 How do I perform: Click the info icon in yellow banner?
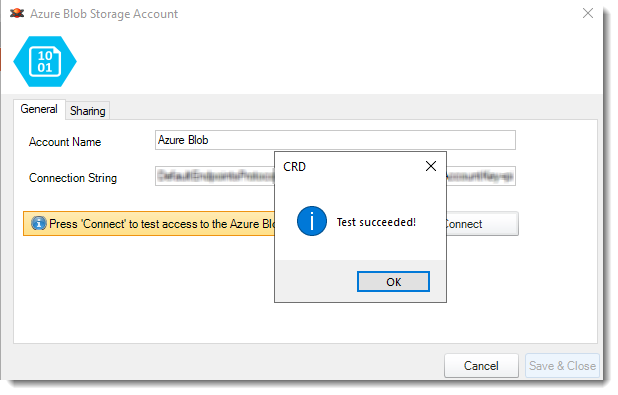click(39, 223)
